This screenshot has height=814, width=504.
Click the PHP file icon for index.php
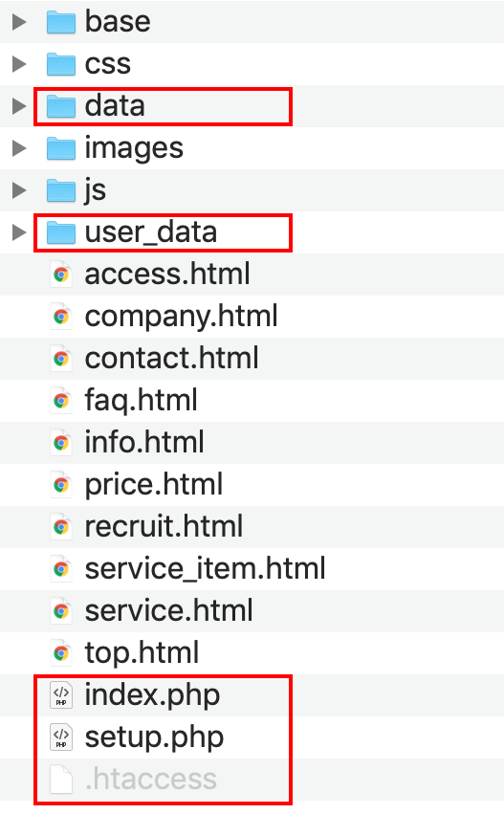click(x=61, y=695)
